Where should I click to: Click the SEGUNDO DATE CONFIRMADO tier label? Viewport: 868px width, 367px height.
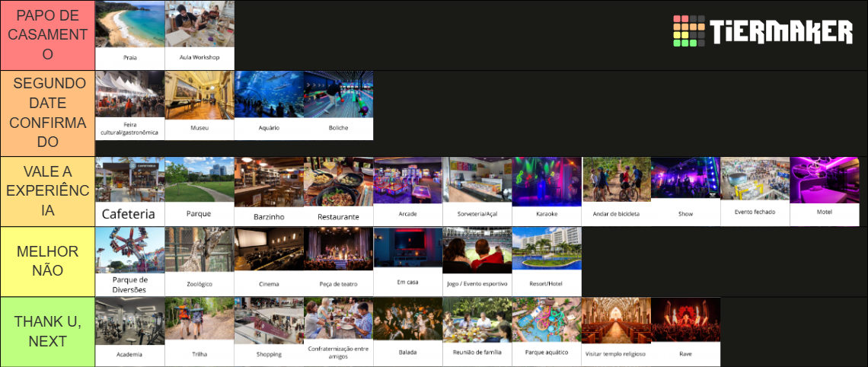click(x=48, y=113)
